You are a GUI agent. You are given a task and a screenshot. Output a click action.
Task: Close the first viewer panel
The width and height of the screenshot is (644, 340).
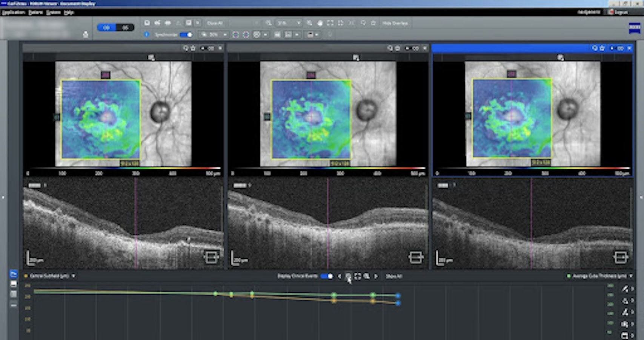click(220, 48)
